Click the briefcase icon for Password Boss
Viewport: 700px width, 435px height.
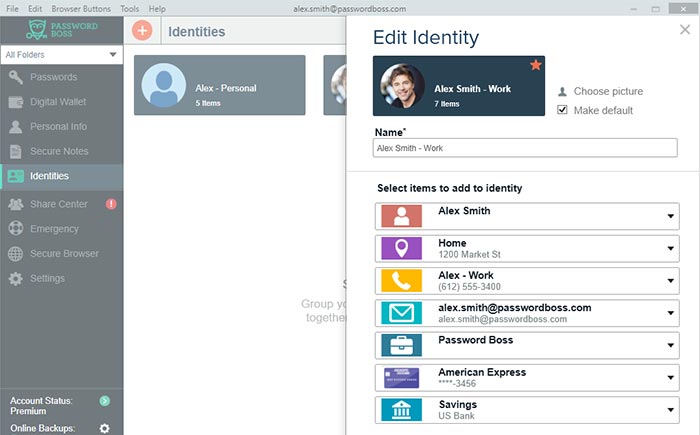tap(401, 345)
